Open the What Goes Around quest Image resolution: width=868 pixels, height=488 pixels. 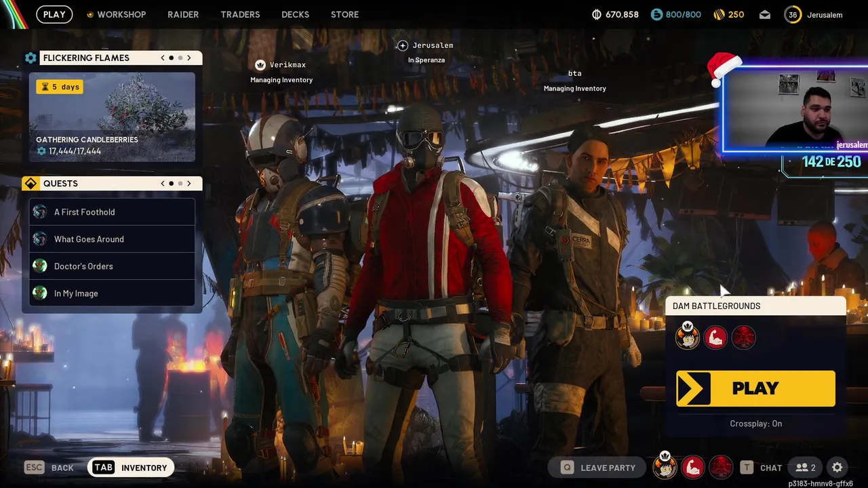pyautogui.click(x=112, y=239)
